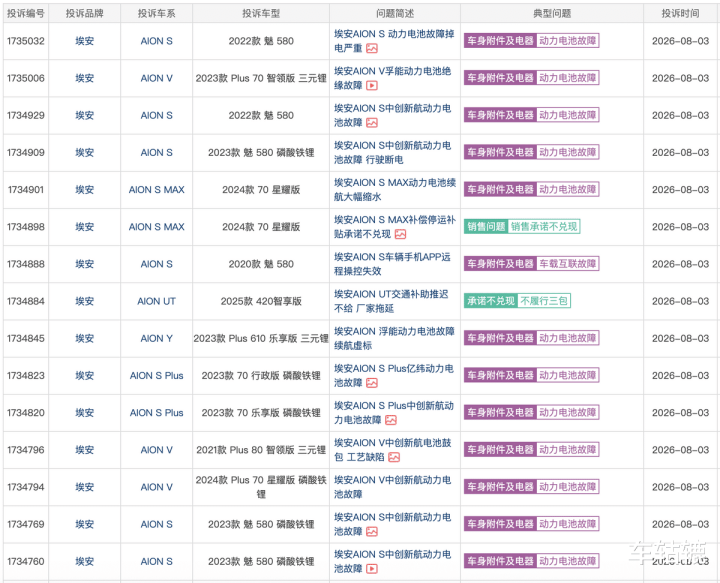Click brand 埃安 in row 1734884
This screenshot has width=720, height=583.
[84, 301]
